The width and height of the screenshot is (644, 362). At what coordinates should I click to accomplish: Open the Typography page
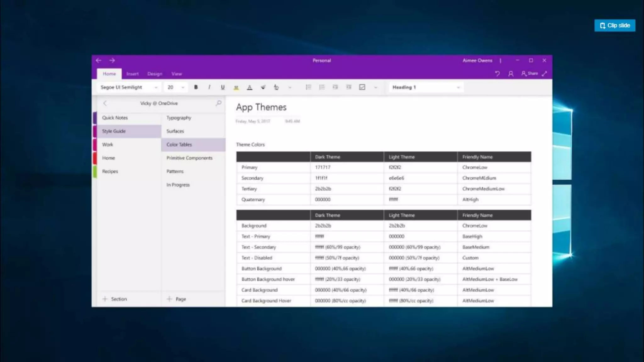(x=193, y=118)
